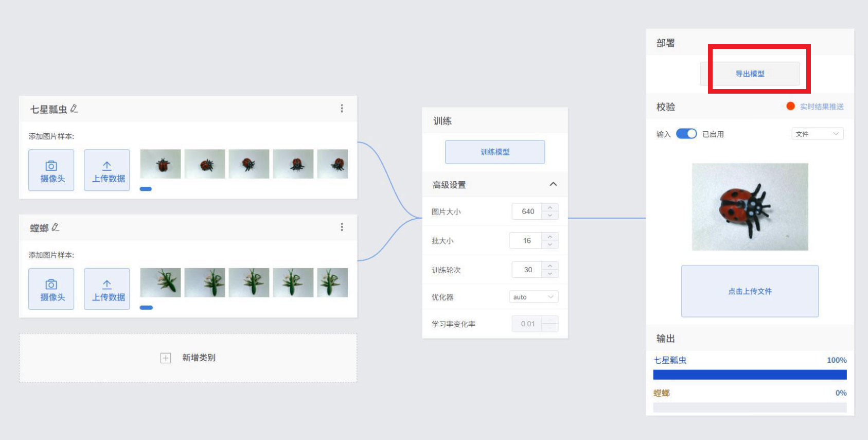Image resolution: width=868 pixels, height=440 pixels.
Task: Open the 优化器 auto dropdown
Action: pos(534,297)
